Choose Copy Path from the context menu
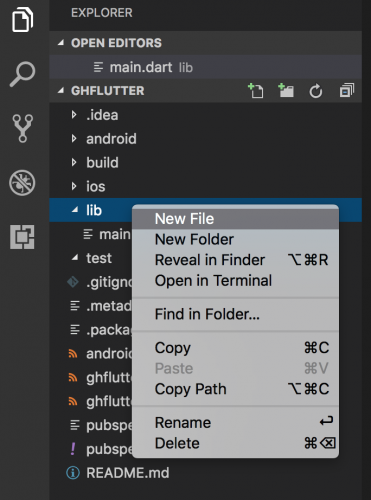This screenshot has width=371, height=500. [x=235, y=389]
